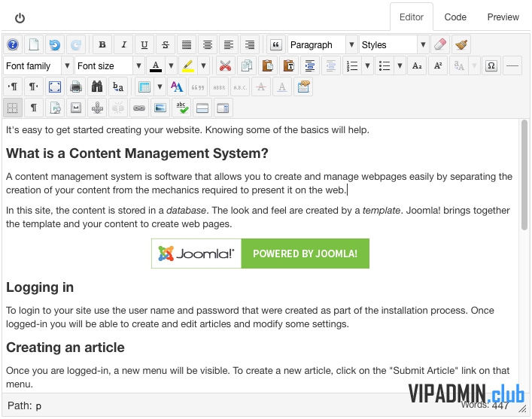Expand the text color picker arrow
The width and height of the screenshot is (532, 419).
[x=172, y=65]
